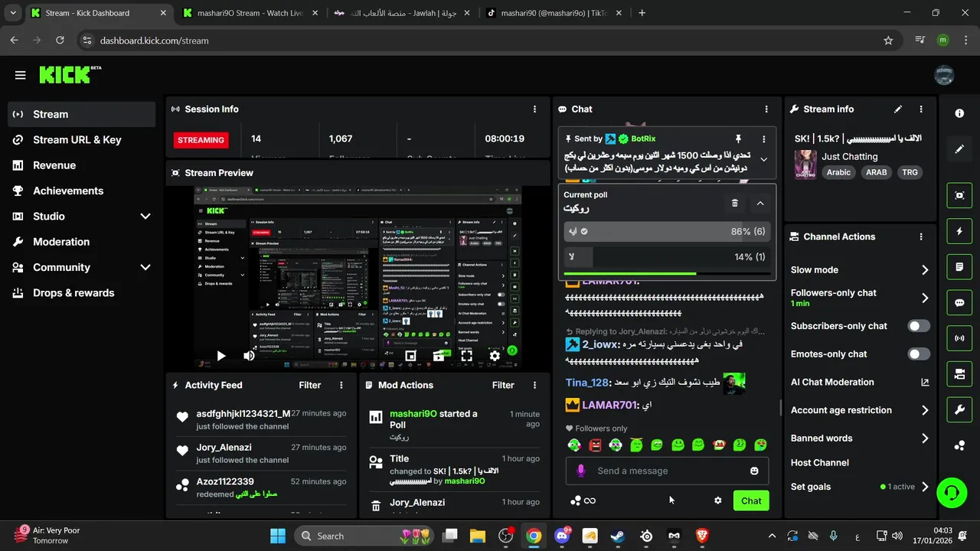Expand the Studio sidebar section
980x551 pixels.
coord(81,217)
